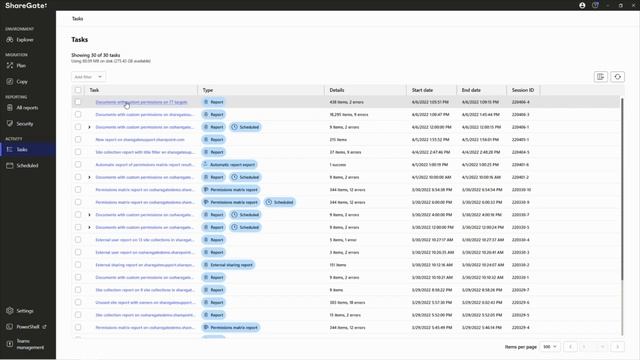The height and width of the screenshot is (360, 640).
Task: Open Unused site report with owners link
Action: 145,302
